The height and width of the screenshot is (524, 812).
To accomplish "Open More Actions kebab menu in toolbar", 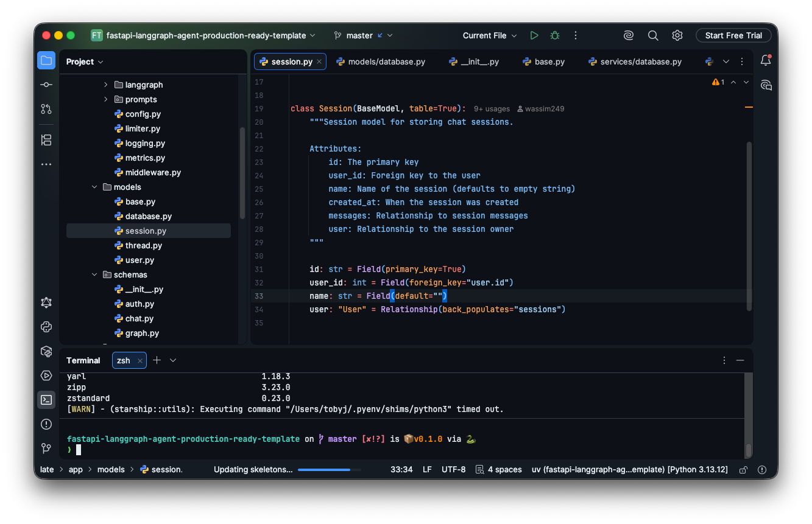I will (576, 35).
